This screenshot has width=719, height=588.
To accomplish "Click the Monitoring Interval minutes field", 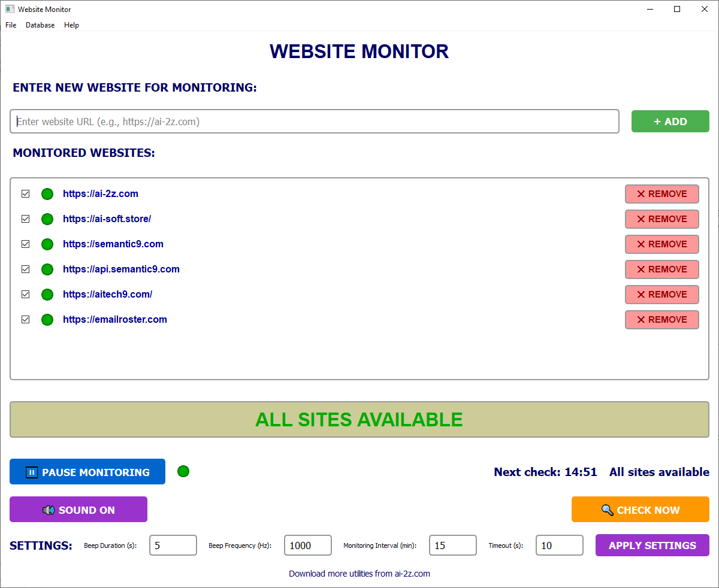I will (452, 545).
